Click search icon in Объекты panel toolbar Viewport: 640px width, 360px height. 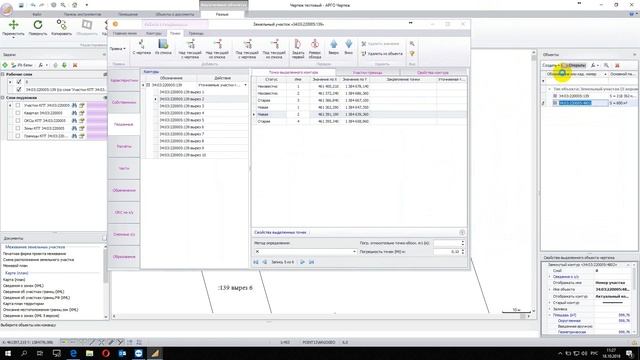[x=606, y=65]
